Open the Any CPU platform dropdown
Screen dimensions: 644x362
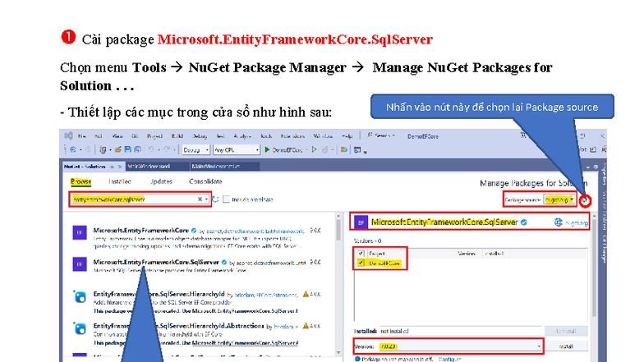coord(237,149)
